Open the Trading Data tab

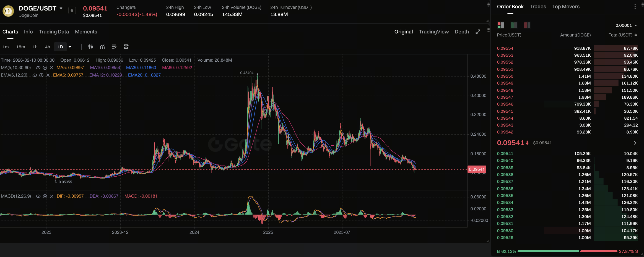click(54, 32)
